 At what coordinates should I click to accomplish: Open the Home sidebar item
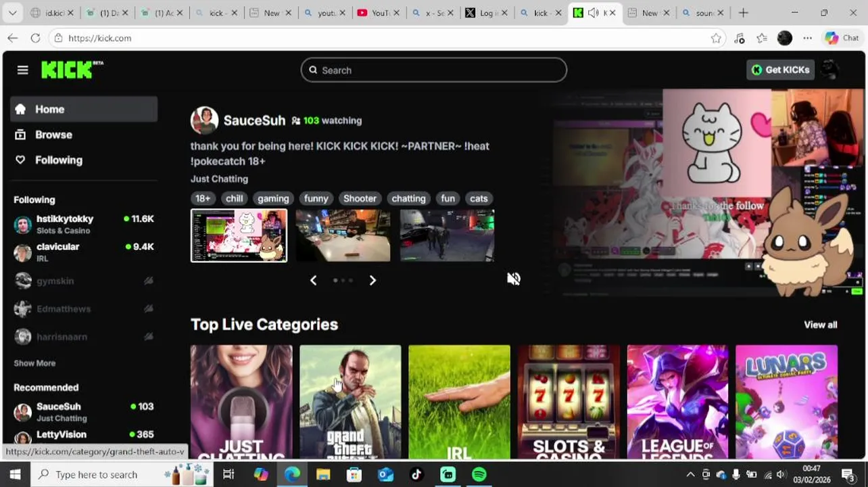pyautogui.click(x=84, y=109)
